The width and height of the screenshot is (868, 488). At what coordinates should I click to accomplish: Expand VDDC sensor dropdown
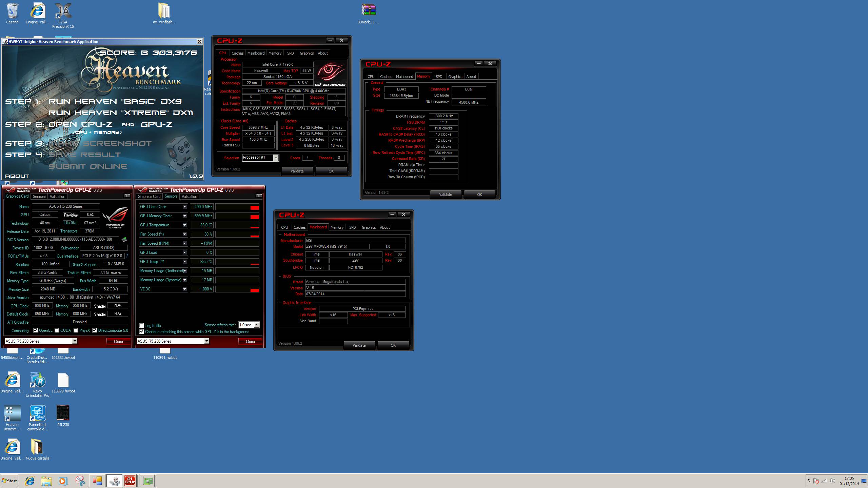(184, 289)
